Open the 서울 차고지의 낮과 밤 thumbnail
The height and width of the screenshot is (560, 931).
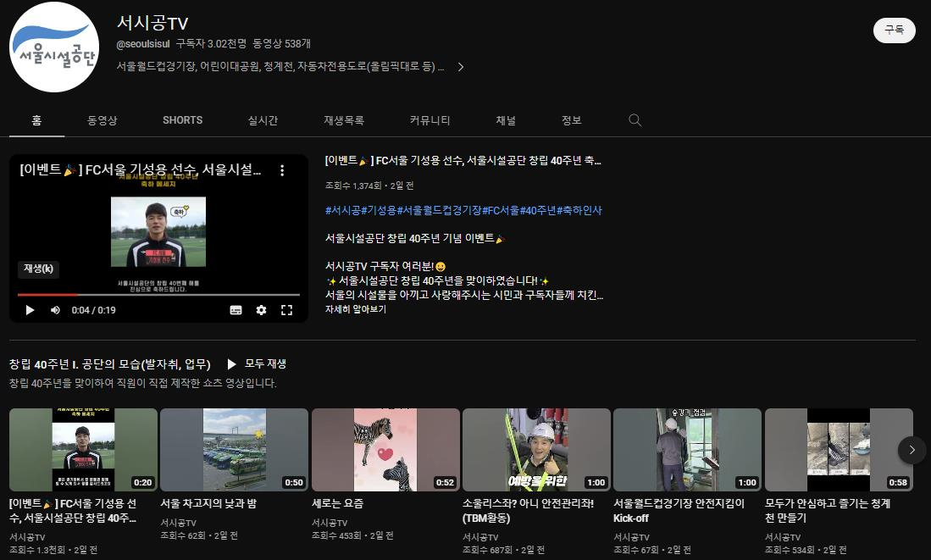click(x=234, y=450)
